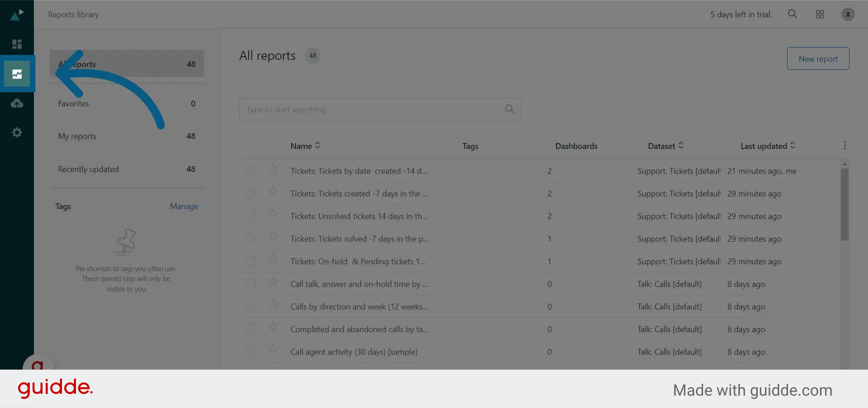Open the Dashboards section in the sidebar

(17, 44)
